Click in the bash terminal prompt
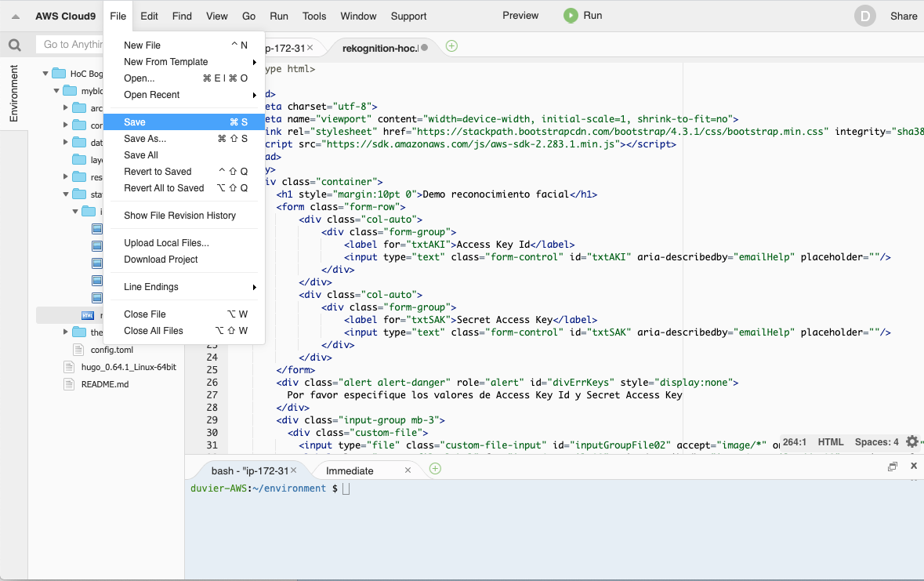This screenshot has width=924, height=581. click(346, 488)
